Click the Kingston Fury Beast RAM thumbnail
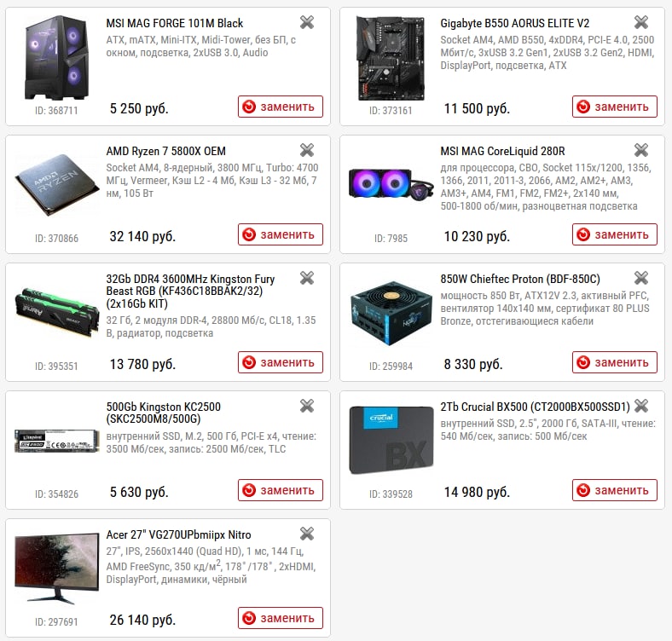 click(x=56, y=312)
